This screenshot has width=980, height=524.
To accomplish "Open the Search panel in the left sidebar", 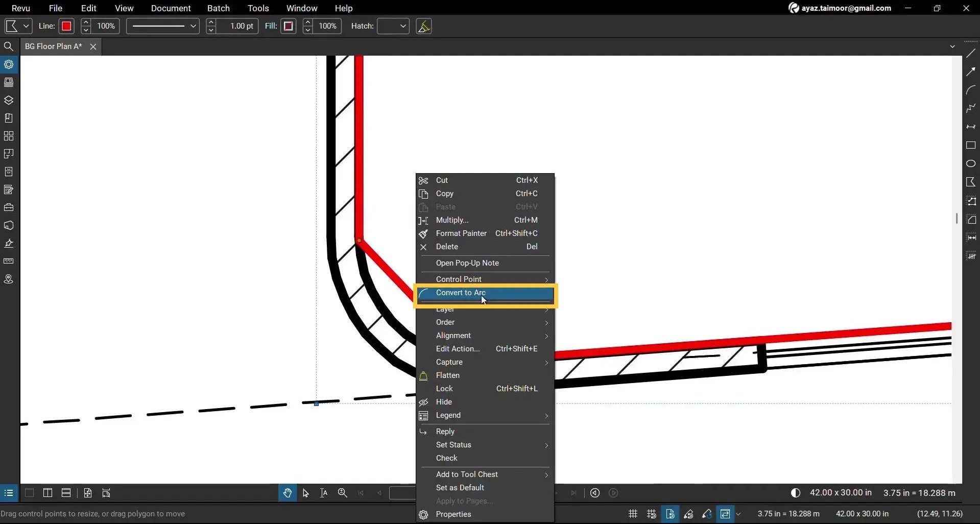I will (9, 46).
